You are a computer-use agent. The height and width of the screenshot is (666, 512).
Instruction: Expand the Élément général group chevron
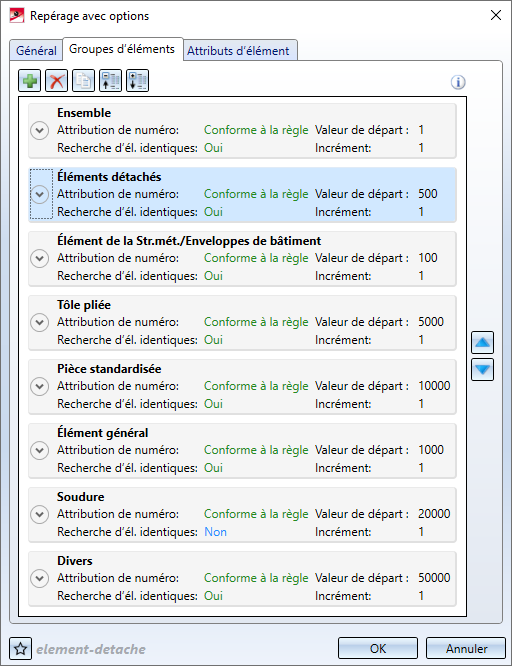click(40, 450)
